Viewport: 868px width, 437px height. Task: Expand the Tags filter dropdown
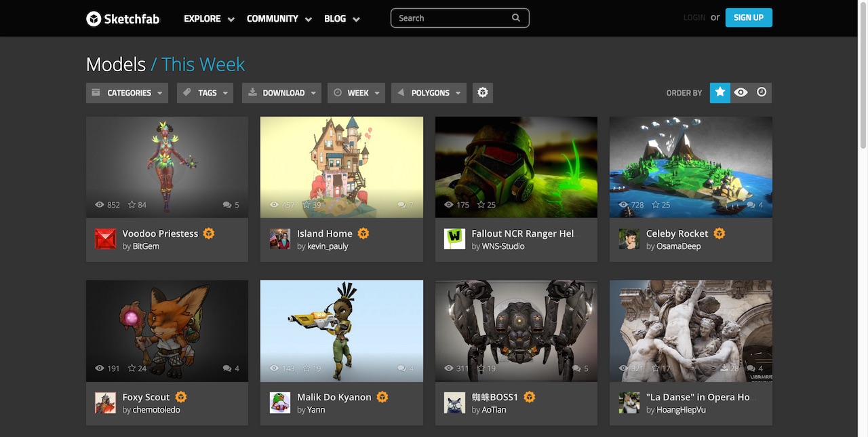pos(204,92)
